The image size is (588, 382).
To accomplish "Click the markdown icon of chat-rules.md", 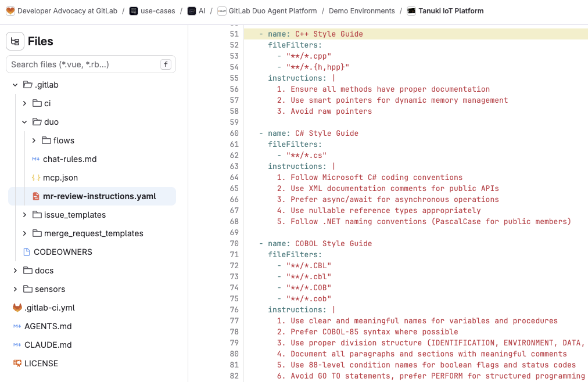I will point(35,159).
